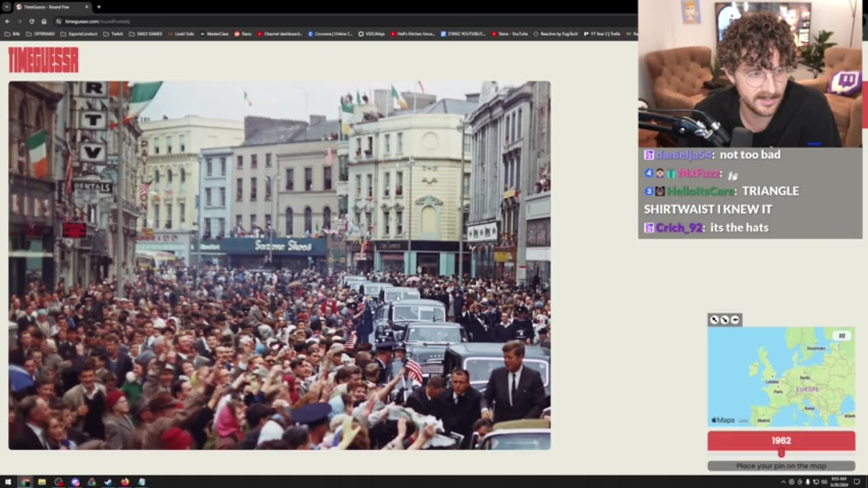Image resolution: width=868 pixels, height=488 pixels.
Task: Expand the DAILY GAMES bookmark folder
Action: coord(146,33)
